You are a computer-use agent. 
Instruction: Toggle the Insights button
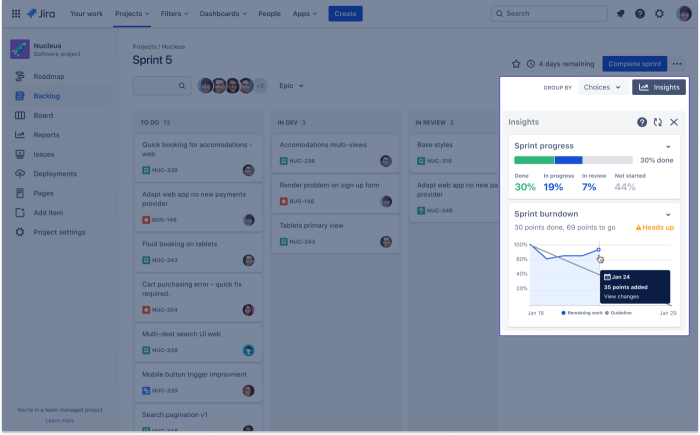(658, 87)
